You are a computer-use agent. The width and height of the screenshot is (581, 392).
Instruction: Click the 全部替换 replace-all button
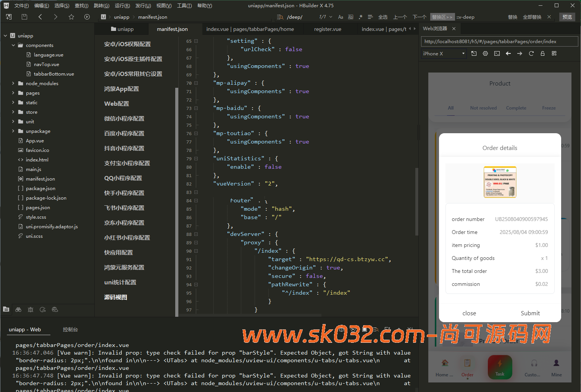[x=532, y=17]
